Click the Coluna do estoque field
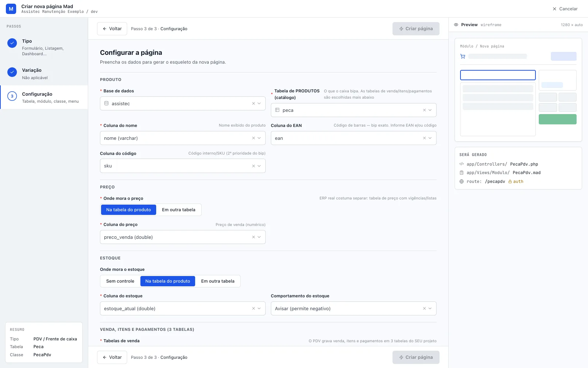This screenshot has width=588, height=368. coord(183,308)
